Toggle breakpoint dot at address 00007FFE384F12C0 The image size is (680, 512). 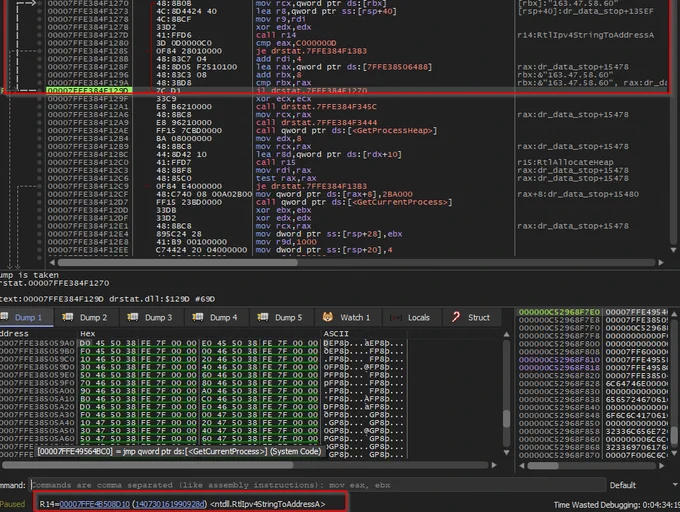point(39,163)
